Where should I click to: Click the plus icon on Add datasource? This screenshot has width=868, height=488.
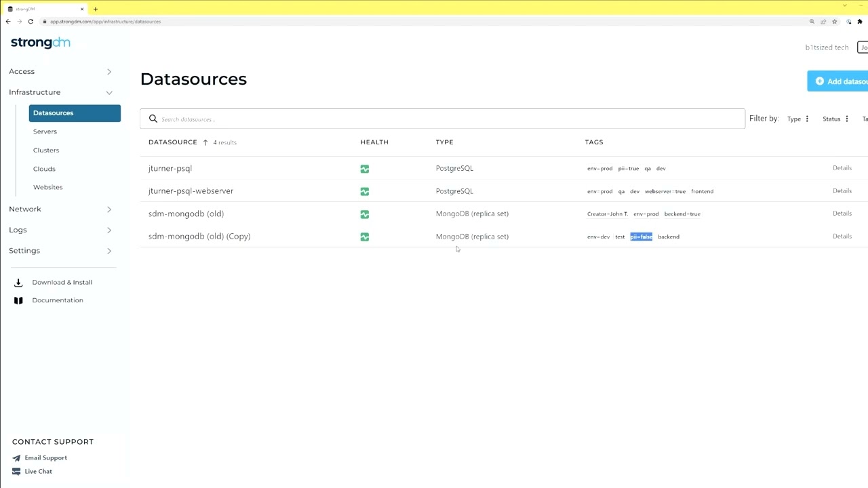(x=820, y=81)
